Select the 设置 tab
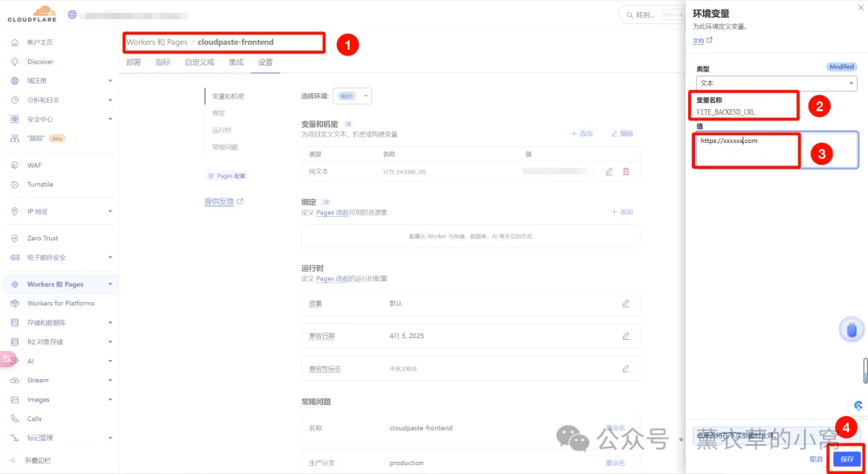This screenshot has height=474, width=868. [x=265, y=63]
